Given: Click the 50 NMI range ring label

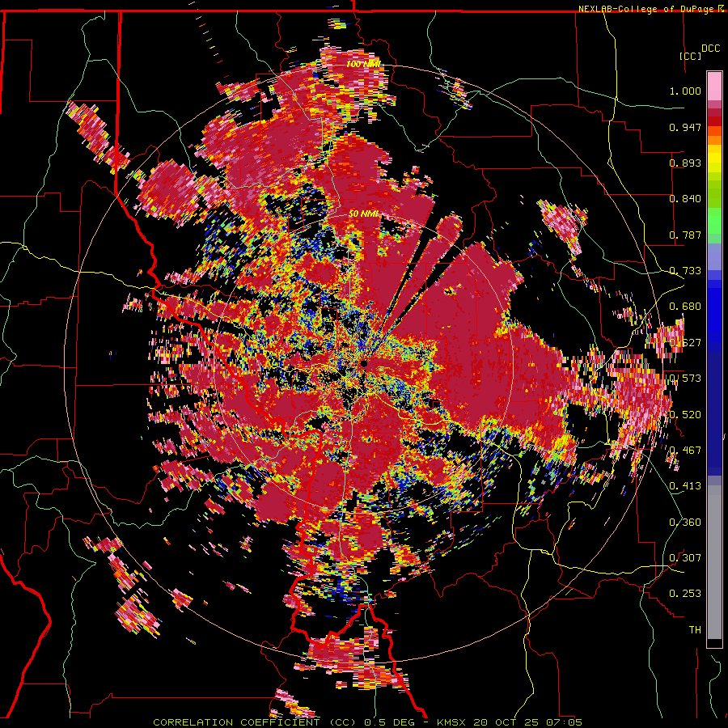Looking at the screenshot, I should pos(363,214).
